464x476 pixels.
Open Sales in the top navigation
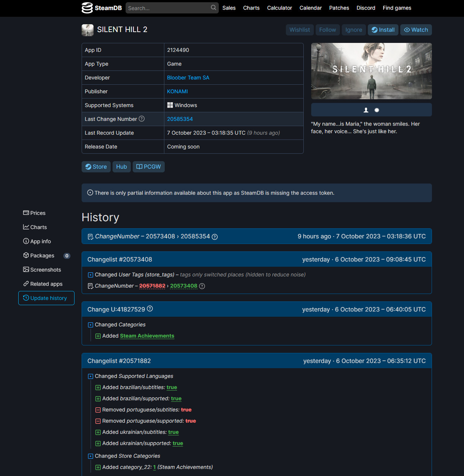point(229,8)
